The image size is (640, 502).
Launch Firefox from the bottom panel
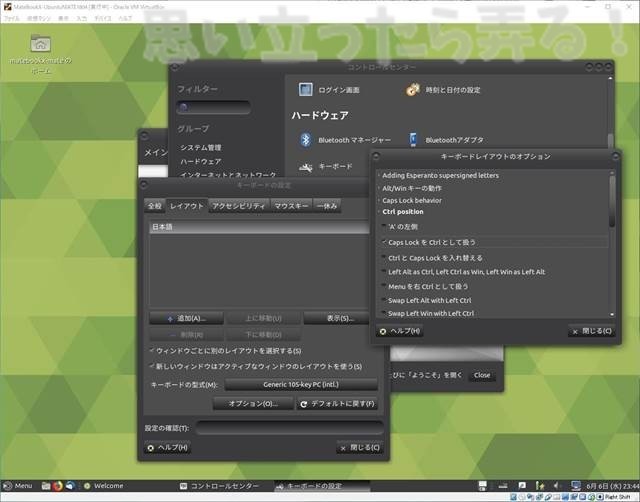tap(58, 486)
